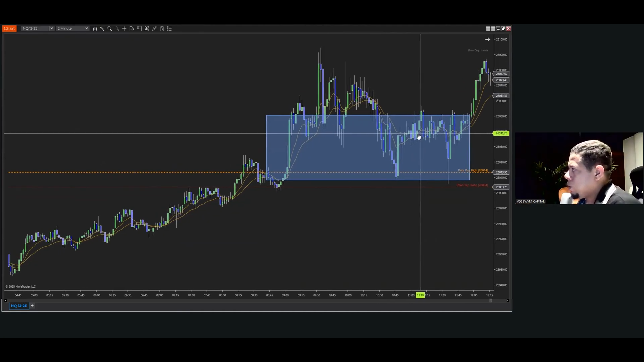
Task: Open the 2 Minute interval dropdown
Action: [73, 29]
